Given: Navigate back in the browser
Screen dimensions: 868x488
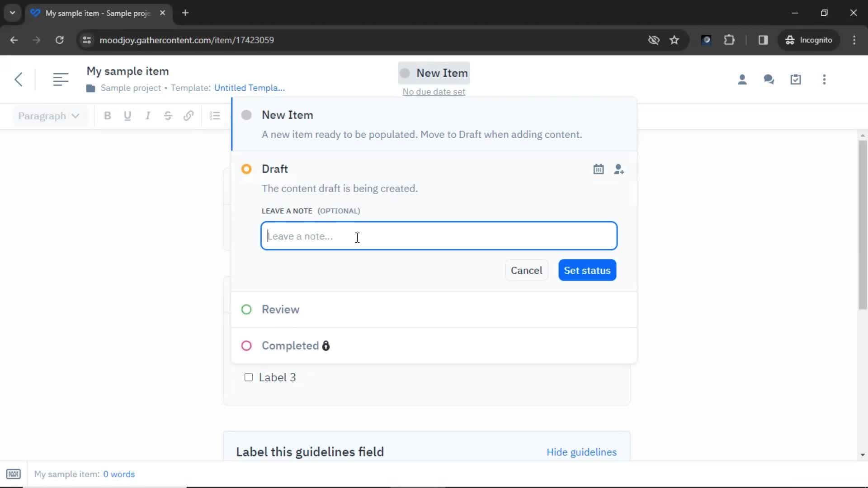Looking at the screenshot, I should click(14, 40).
